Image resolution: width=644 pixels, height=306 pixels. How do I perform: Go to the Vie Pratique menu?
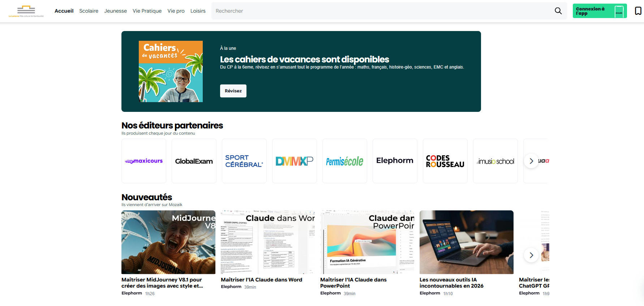[147, 11]
